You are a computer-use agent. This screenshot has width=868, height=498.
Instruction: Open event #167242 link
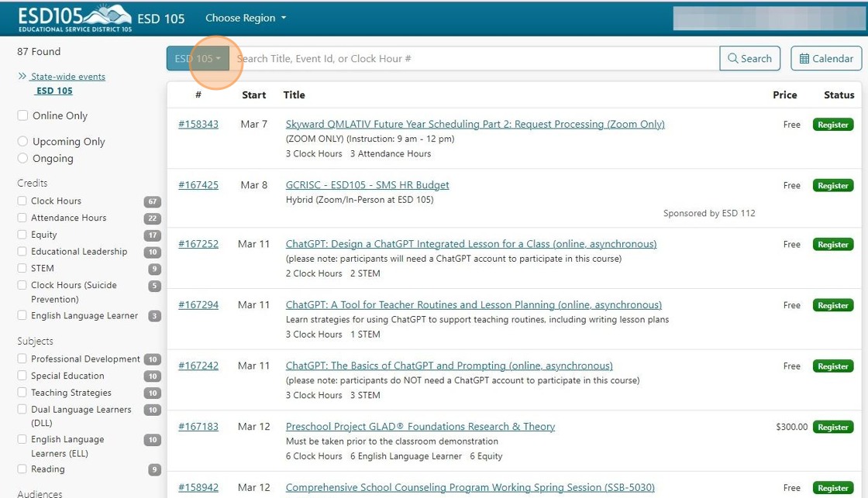click(198, 366)
